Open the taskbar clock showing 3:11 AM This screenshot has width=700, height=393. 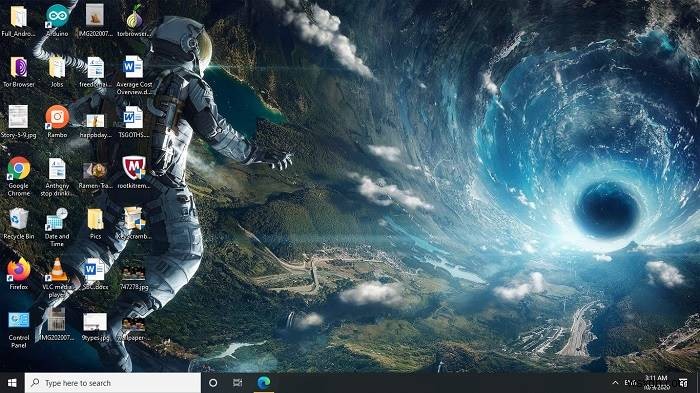pos(657,383)
